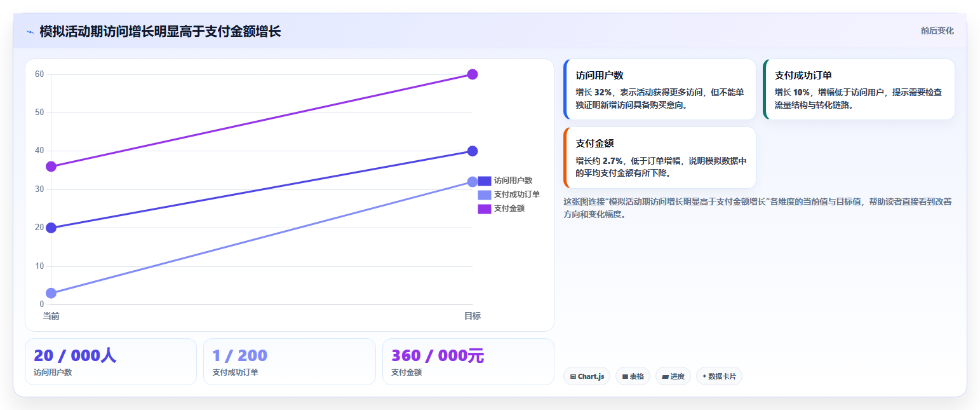This screenshot has width=980, height=410.
Task: Click the sparkle icon in 数据卡片 tag
Action: (704, 376)
